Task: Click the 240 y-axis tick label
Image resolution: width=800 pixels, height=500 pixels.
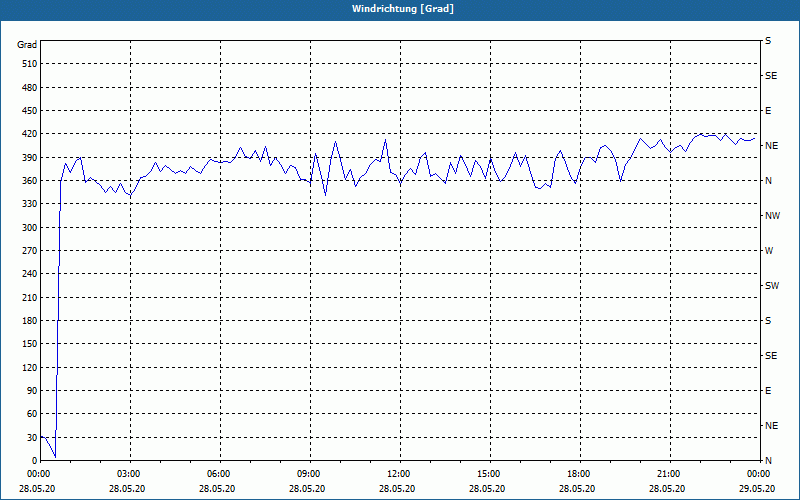Action: pyautogui.click(x=30, y=274)
